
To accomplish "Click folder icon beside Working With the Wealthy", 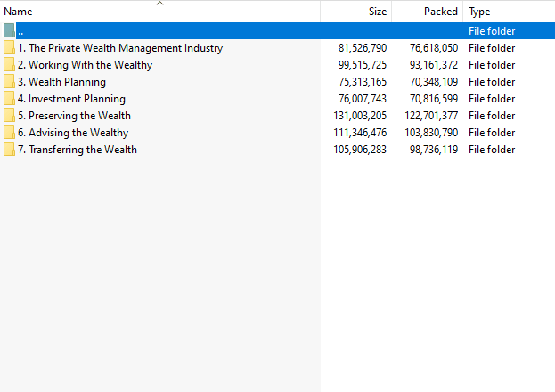I will tap(9, 65).
